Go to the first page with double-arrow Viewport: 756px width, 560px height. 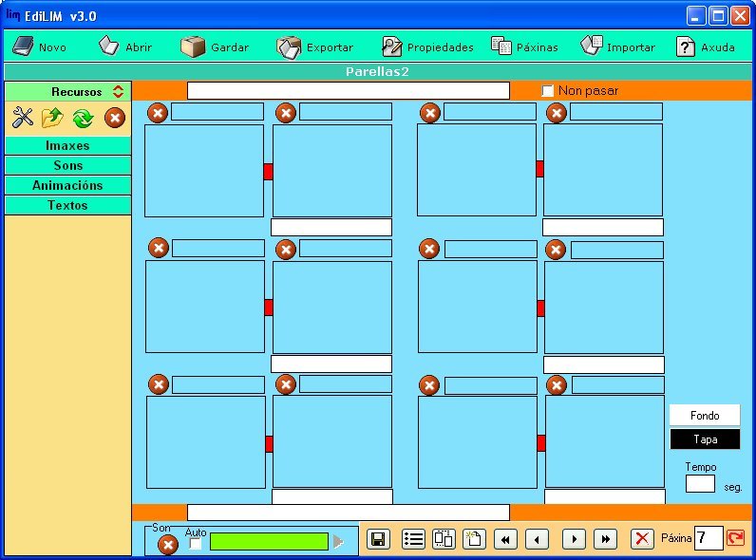point(505,539)
